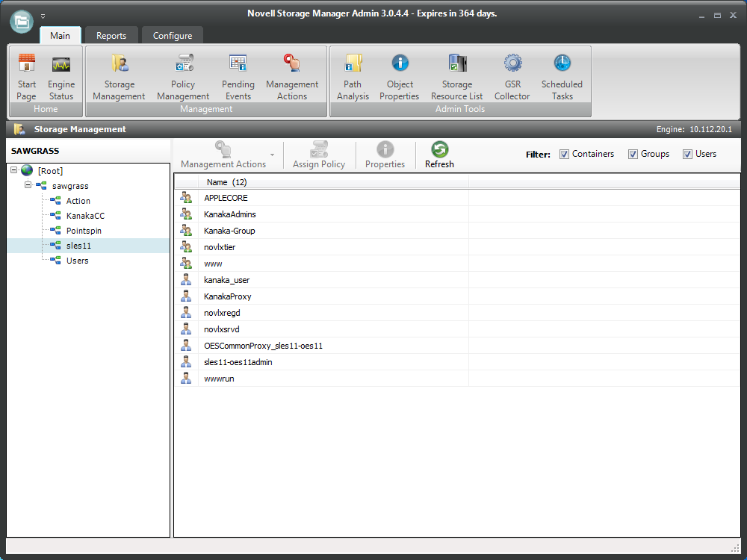Image resolution: width=747 pixels, height=560 pixels.
Task: Select the novlxregd user row
Action: (x=457, y=313)
